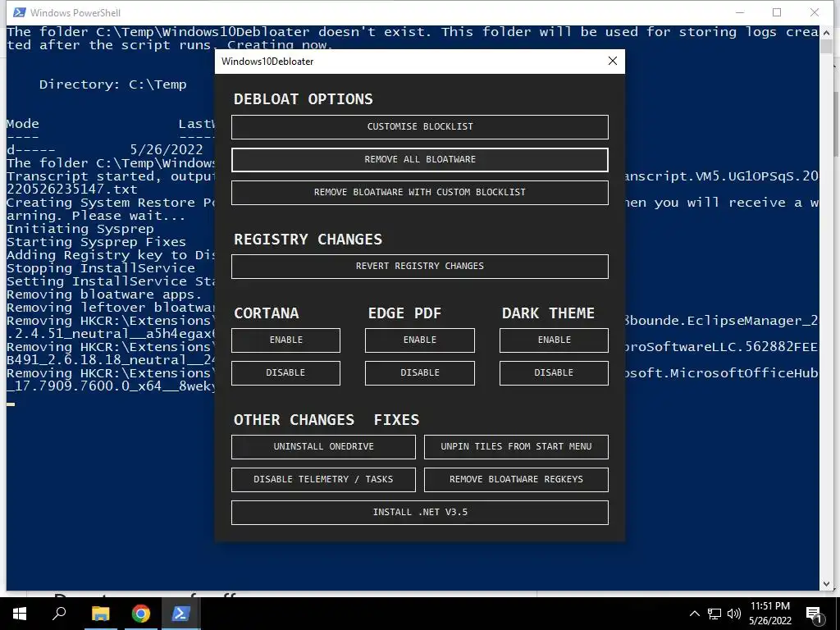The height and width of the screenshot is (630, 840).
Task: Enable Edge PDF
Action: tap(419, 340)
